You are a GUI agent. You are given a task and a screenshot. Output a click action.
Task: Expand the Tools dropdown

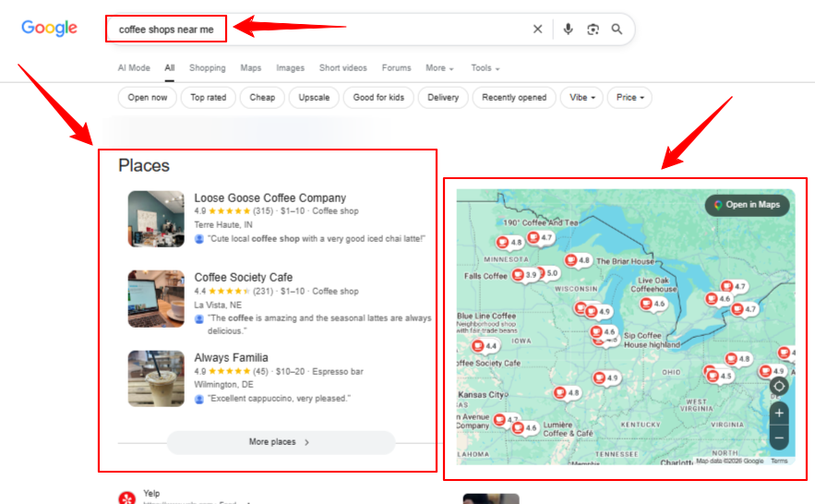pos(485,68)
